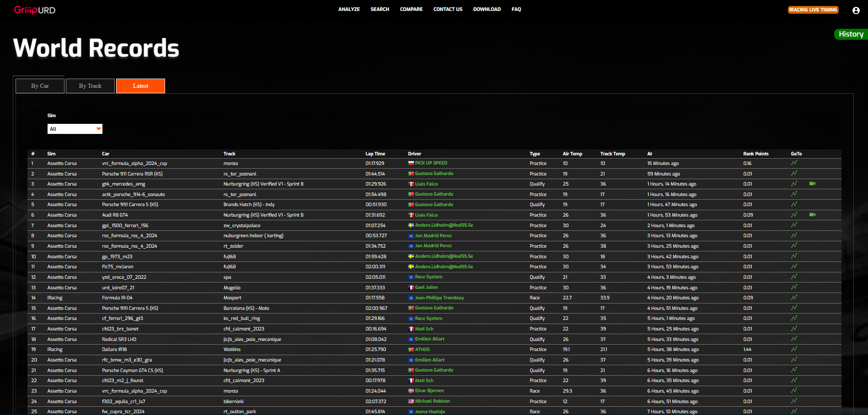
Task: Open driver Gael Julien link
Action: pyautogui.click(x=426, y=287)
